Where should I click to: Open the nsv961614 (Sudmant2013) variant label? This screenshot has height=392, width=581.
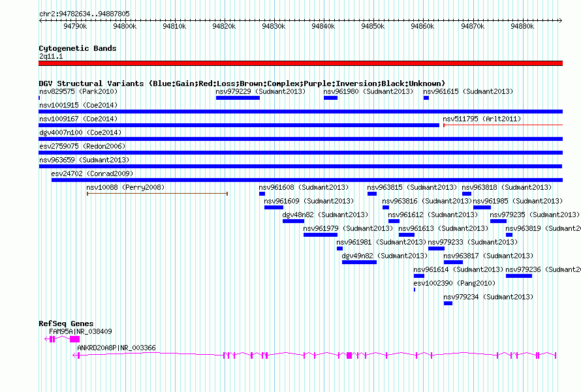coord(458,269)
